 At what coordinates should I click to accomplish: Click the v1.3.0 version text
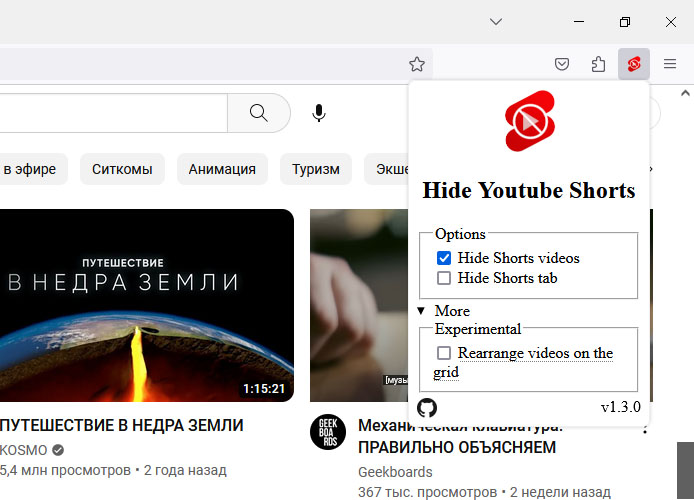click(x=621, y=407)
